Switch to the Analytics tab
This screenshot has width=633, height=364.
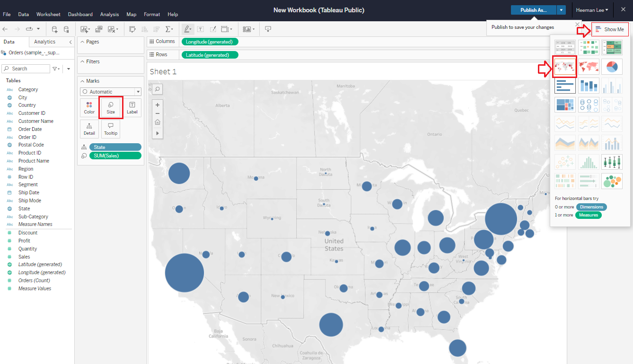pyautogui.click(x=45, y=42)
